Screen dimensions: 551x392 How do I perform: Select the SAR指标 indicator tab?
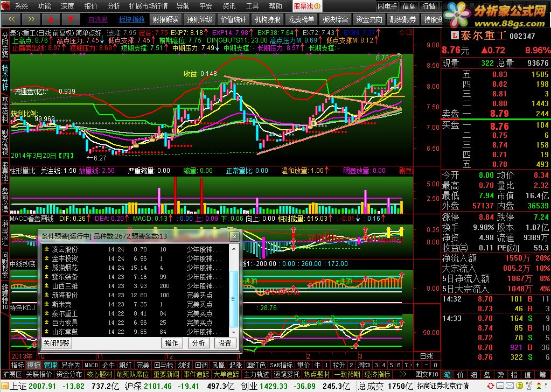coord(281,365)
